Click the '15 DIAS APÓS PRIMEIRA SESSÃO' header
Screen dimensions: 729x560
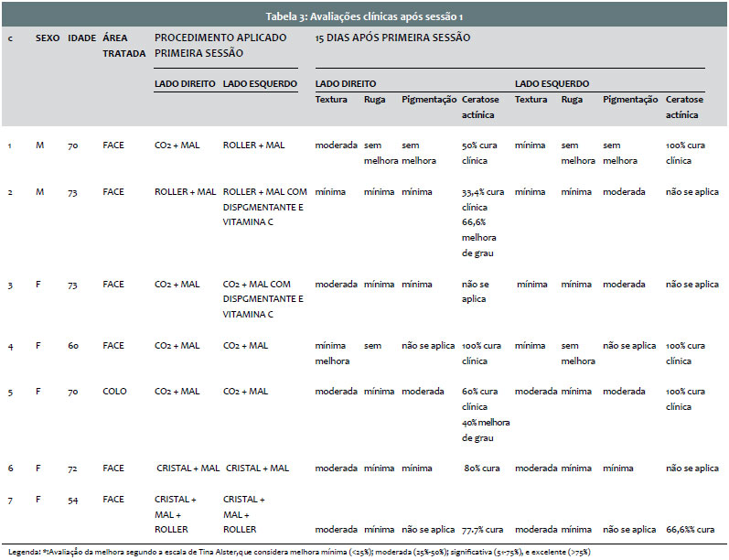pos(392,38)
